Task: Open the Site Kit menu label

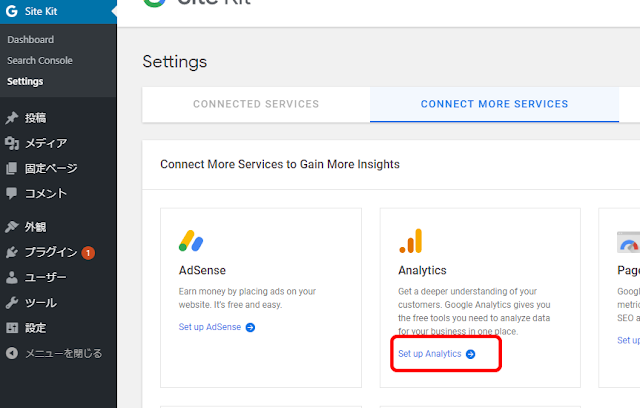Action: click(x=41, y=11)
